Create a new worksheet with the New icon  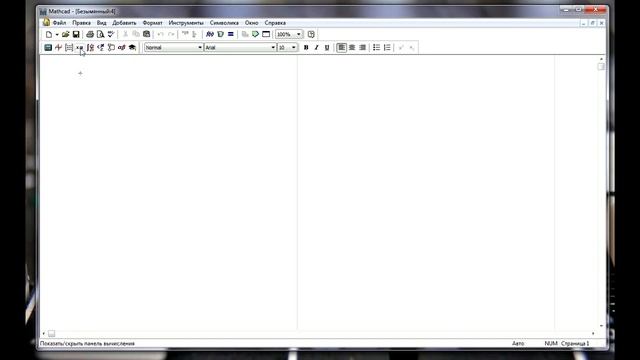click(49, 34)
